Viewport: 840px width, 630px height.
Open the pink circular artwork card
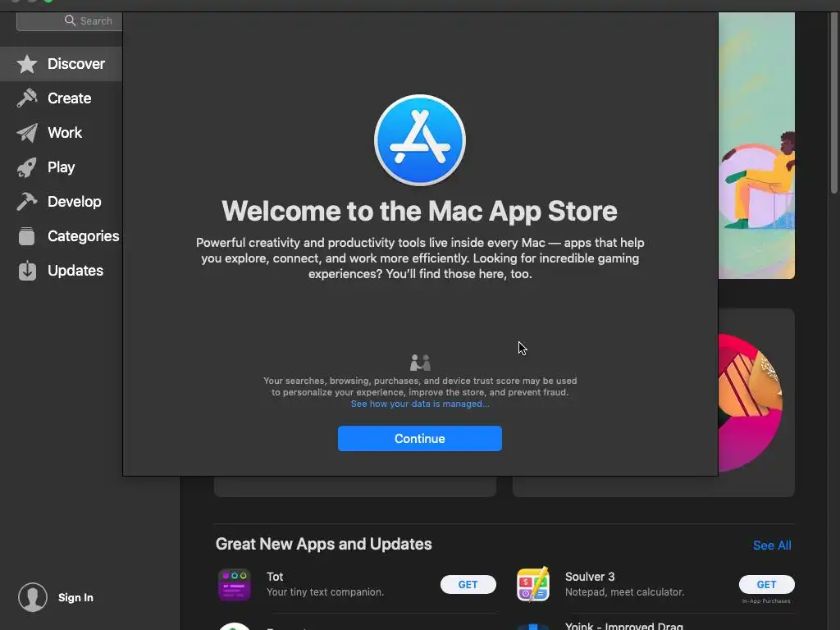[756, 402]
